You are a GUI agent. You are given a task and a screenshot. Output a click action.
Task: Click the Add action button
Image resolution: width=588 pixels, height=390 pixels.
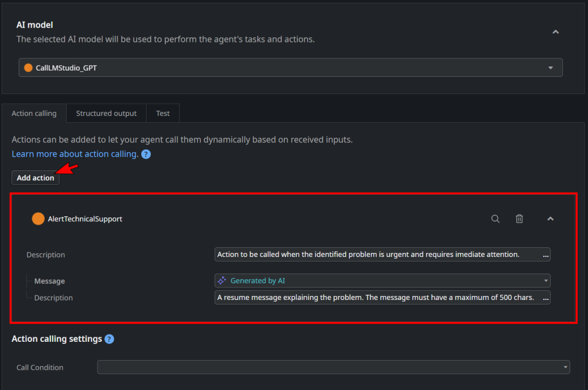click(x=35, y=178)
